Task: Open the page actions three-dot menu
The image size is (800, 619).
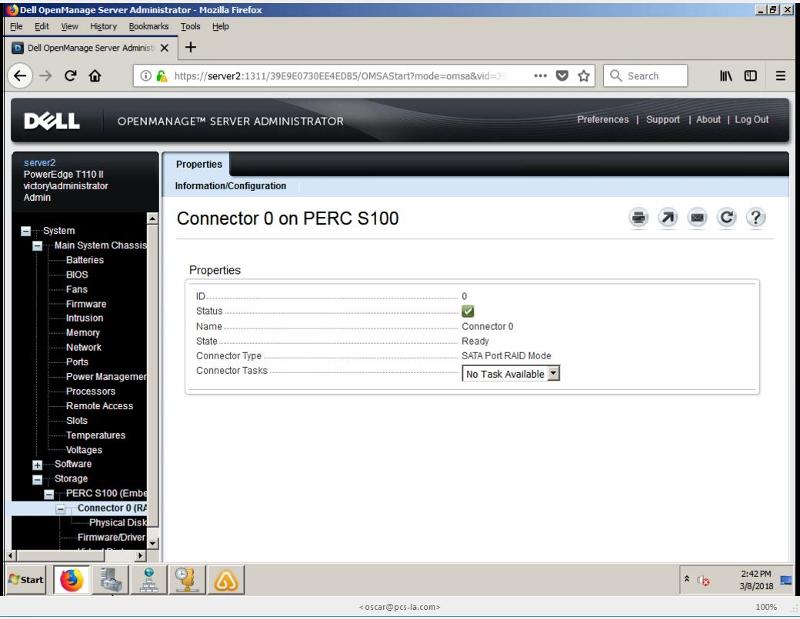Action: (x=540, y=76)
